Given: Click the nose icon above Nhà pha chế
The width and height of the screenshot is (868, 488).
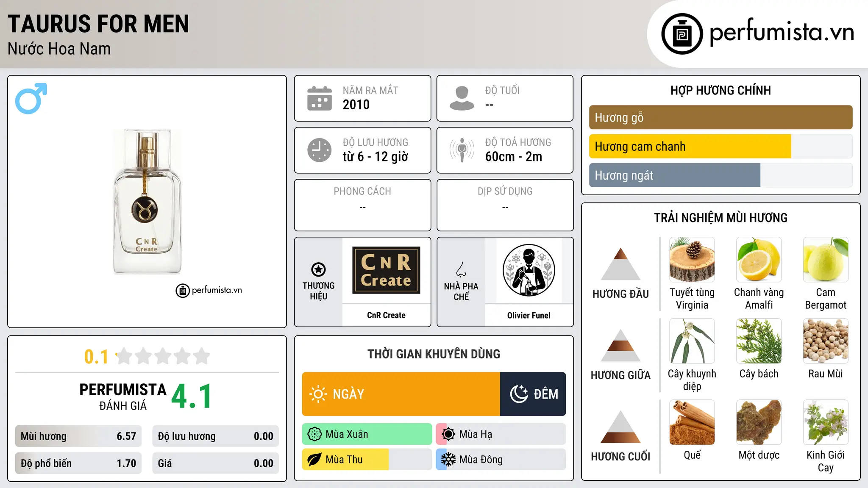Looking at the screenshot, I should click(x=461, y=269).
